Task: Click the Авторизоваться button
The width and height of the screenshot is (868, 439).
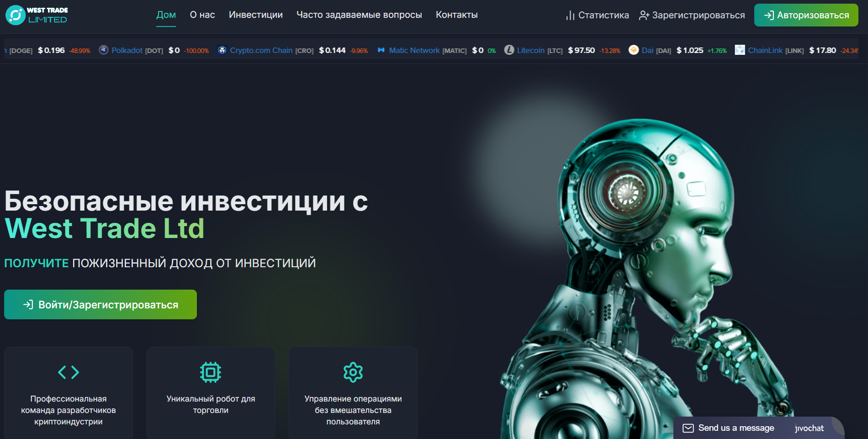Action: pyautogui.click(x=806, y=15)
